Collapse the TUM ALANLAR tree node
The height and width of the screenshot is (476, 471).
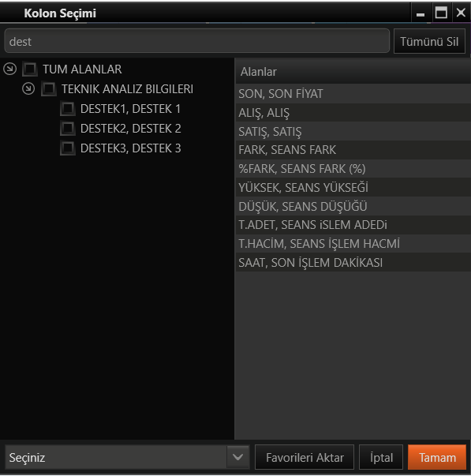pos(9,69)
